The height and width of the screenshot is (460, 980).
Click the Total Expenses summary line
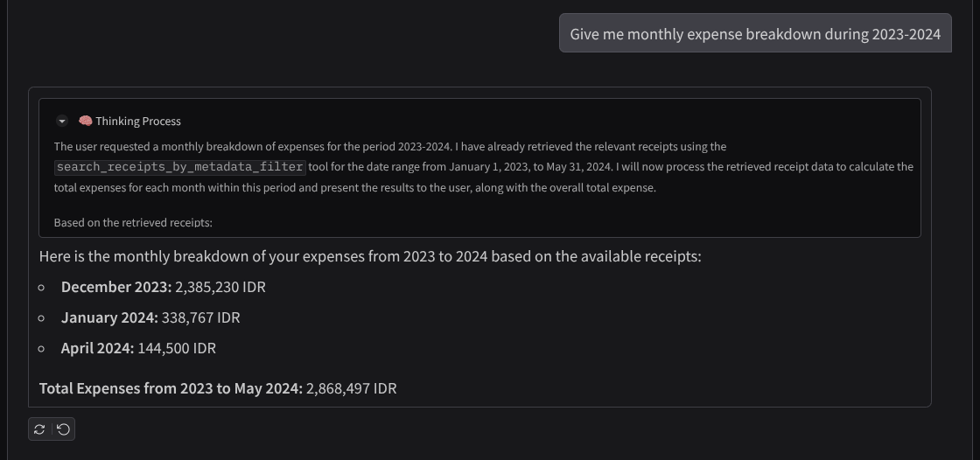[218, 388]
